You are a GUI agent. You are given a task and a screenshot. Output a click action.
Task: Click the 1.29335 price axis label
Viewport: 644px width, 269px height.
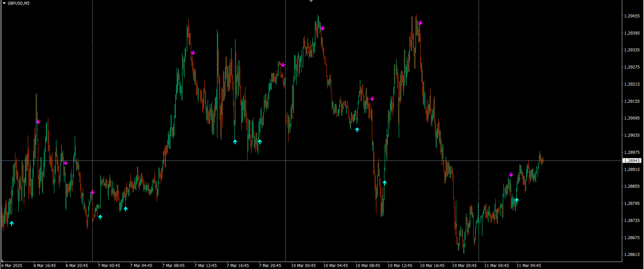(x=632, y=50)
